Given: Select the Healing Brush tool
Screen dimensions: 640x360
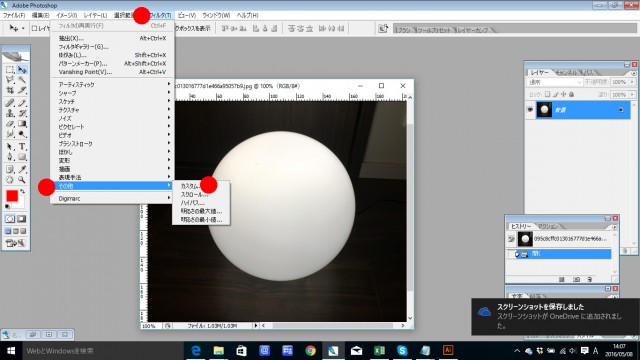Looking at the screenshot, I should tap(10, 103).
